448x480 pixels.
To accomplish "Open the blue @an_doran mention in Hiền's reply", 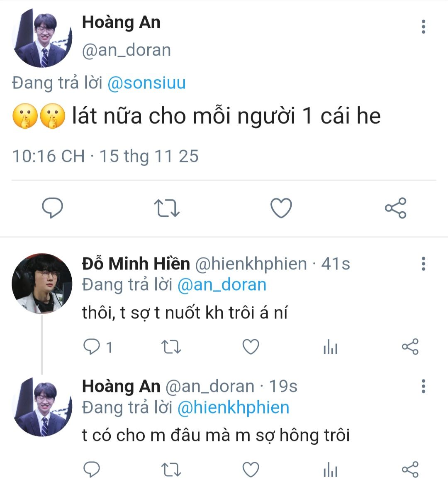I will (222, 285).
